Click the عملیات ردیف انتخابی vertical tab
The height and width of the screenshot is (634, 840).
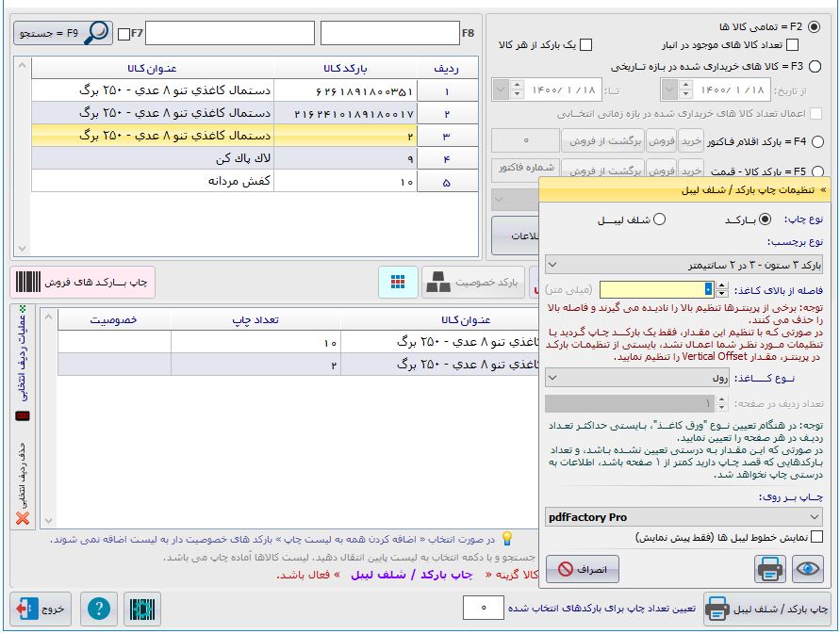coord(23,358)
